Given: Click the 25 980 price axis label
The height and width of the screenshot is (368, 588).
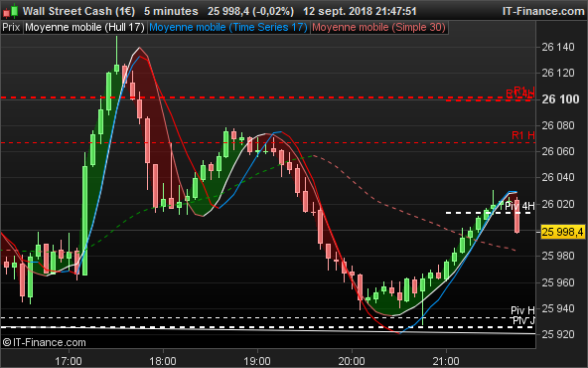Looking at the screenshot, I should click(558, 256).
